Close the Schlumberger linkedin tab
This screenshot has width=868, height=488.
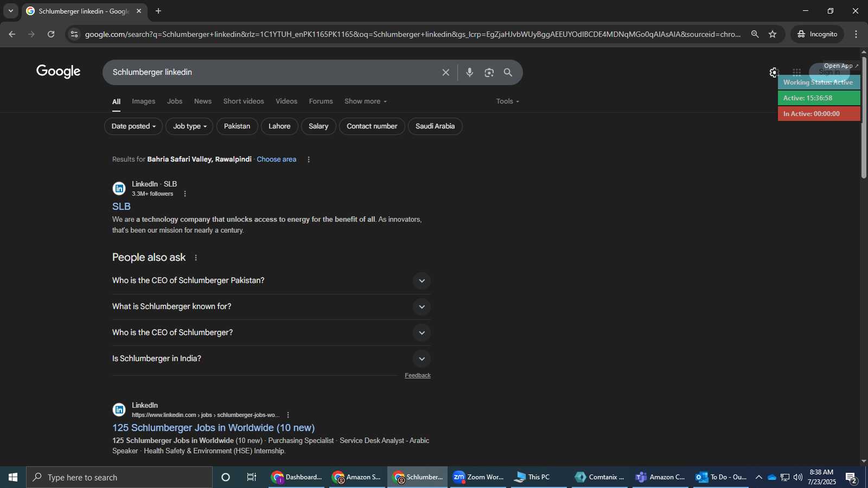(x=139, y=11)
